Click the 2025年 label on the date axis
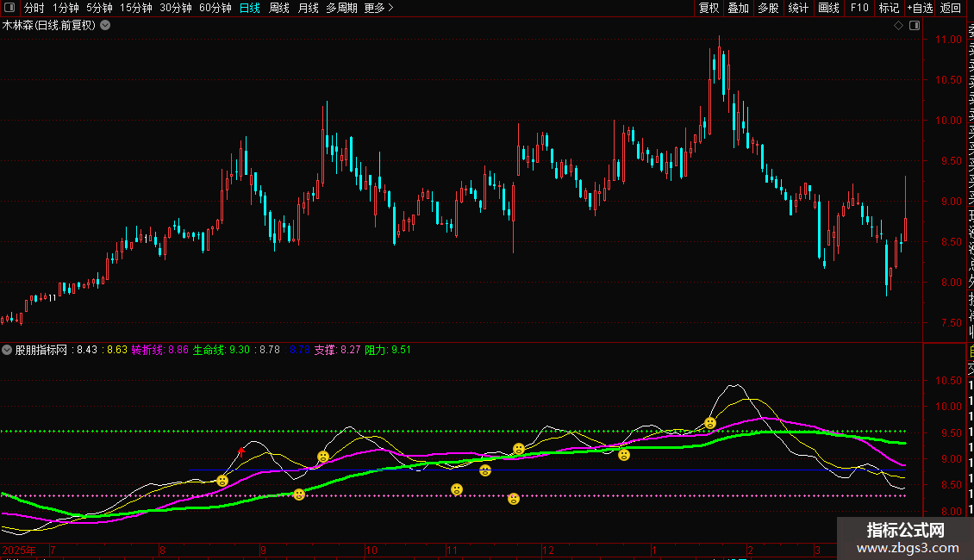Viewport: 974px width, 560px height. tap(20, 550)
